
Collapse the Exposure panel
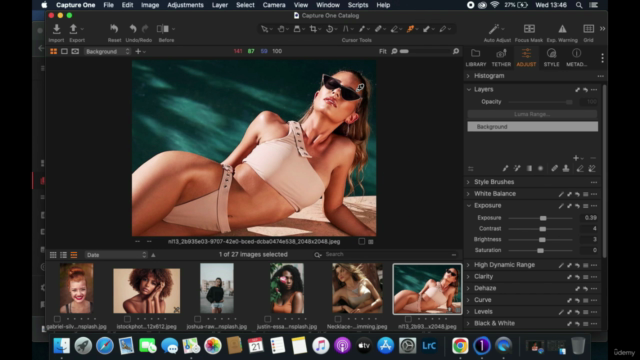point(469,206)
